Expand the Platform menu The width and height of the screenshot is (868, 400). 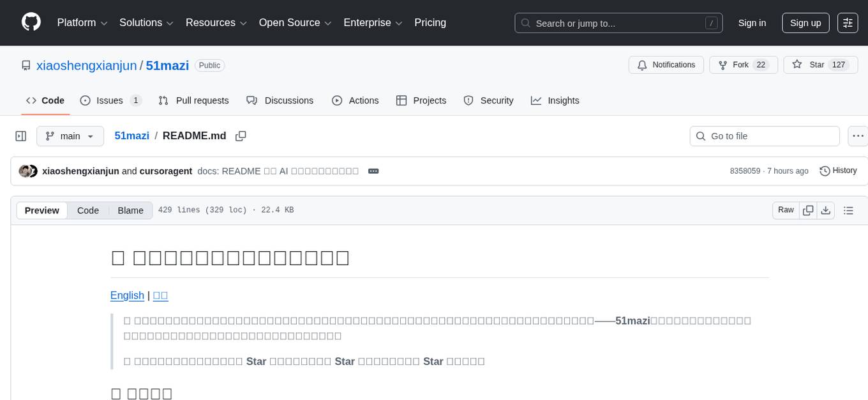(82, 23)
